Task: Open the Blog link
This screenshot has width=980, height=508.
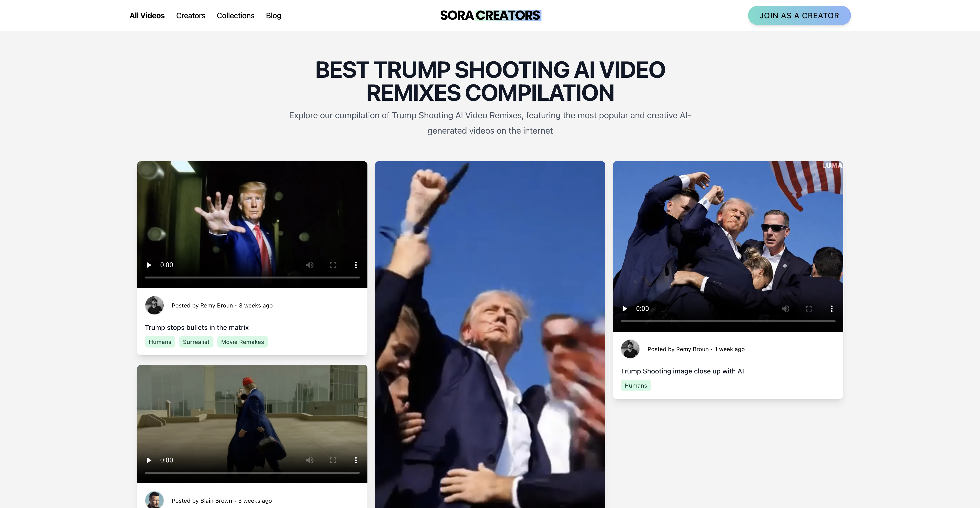Action: point(273,16)
